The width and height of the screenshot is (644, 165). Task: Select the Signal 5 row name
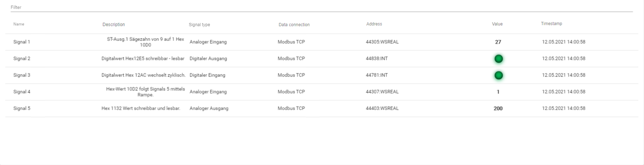(22, 108)
